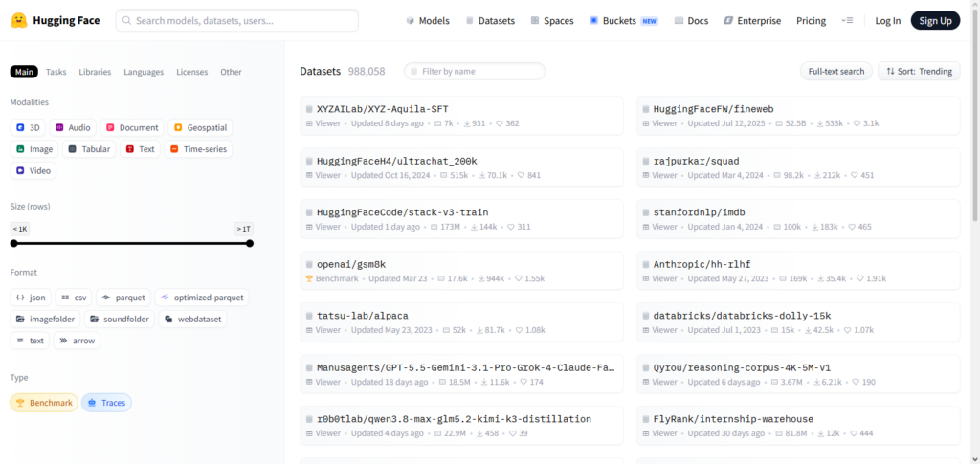Select the Main filter tab
Image resolution: width=980 pixels, height=464 pixels.
click(x=24, y=72)
